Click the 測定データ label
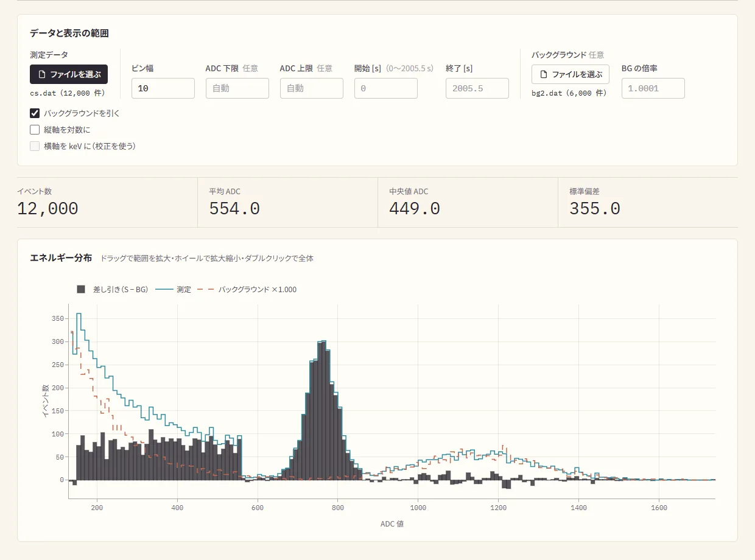This screenshot has height=560, width=755. click(x=49, y=55)
